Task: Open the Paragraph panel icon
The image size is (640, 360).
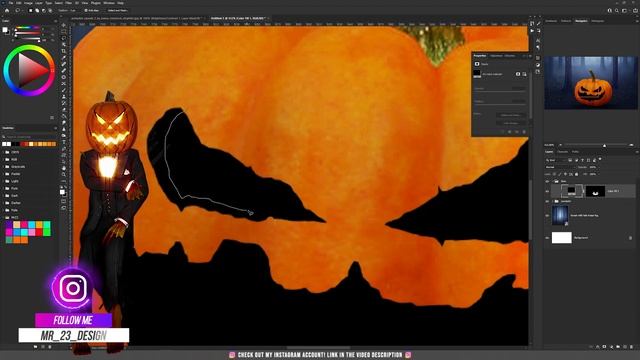Action: (x=538, y=47)
